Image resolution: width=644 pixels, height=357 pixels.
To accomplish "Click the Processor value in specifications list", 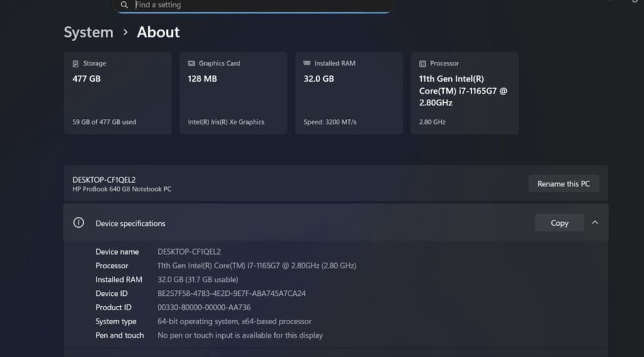I will coord(257,266).
